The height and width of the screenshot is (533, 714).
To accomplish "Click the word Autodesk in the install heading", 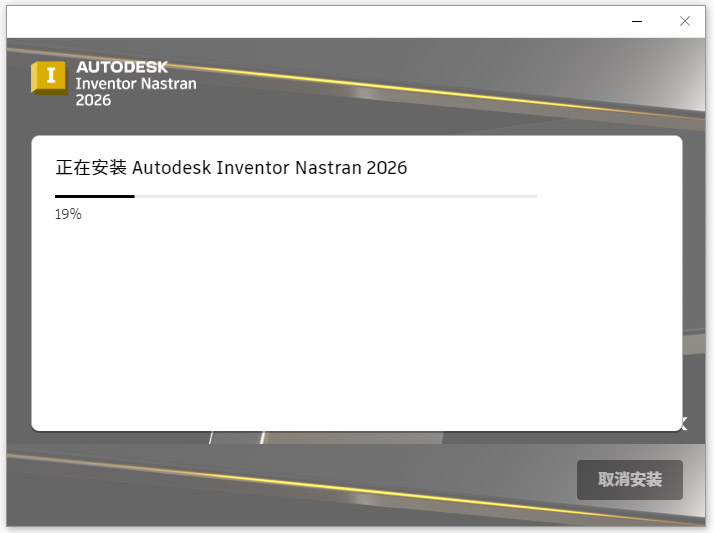I will pyautogui.click(x=171, y=168).
